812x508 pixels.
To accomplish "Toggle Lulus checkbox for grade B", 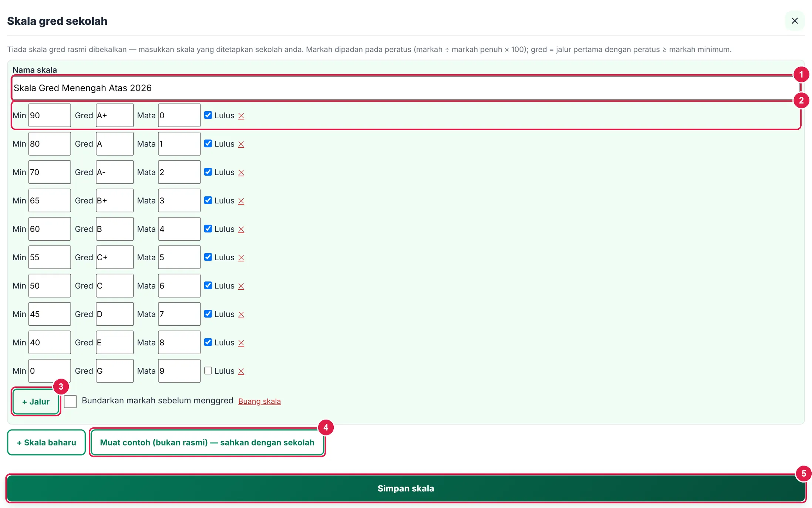I will [208, 228].
